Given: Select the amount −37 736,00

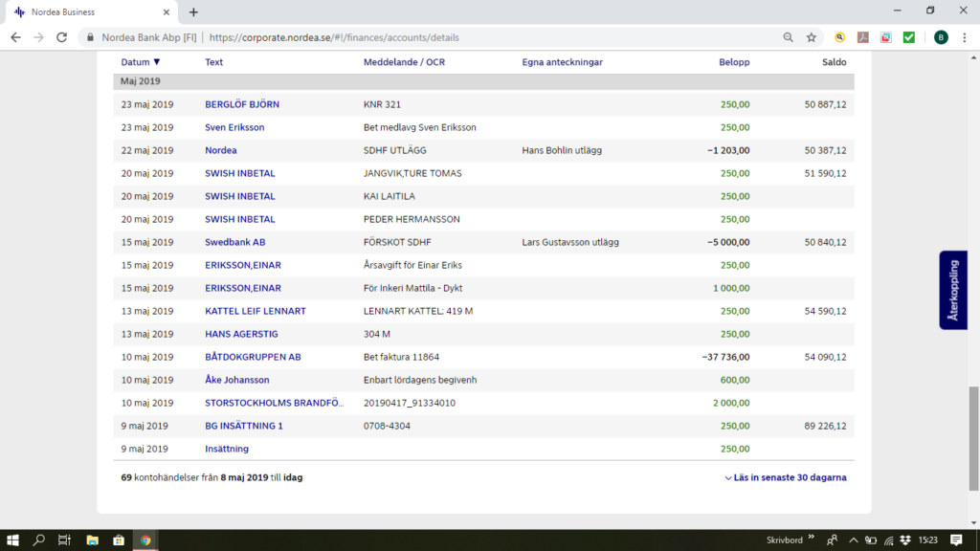Looking at the screenshot, I should coord(725,358).
